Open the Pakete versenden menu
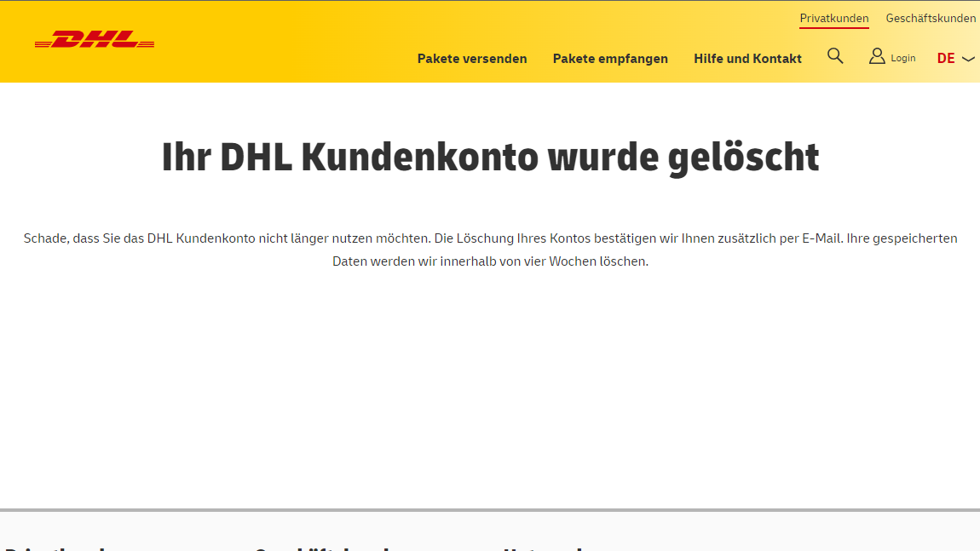 click(472, 58)
